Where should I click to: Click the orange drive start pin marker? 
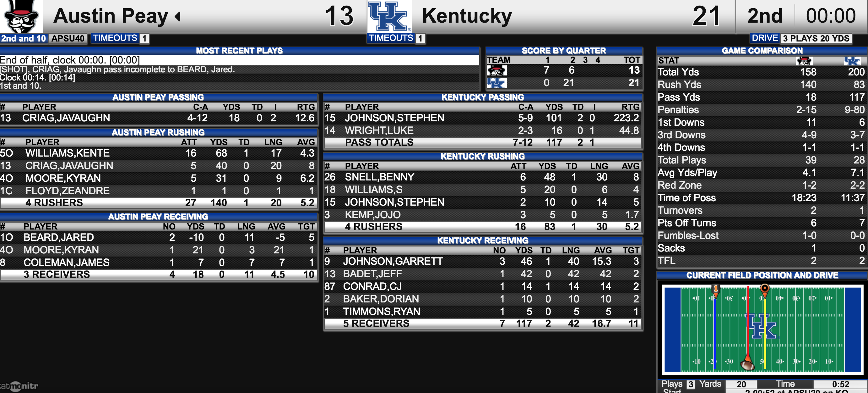[765, 291]
